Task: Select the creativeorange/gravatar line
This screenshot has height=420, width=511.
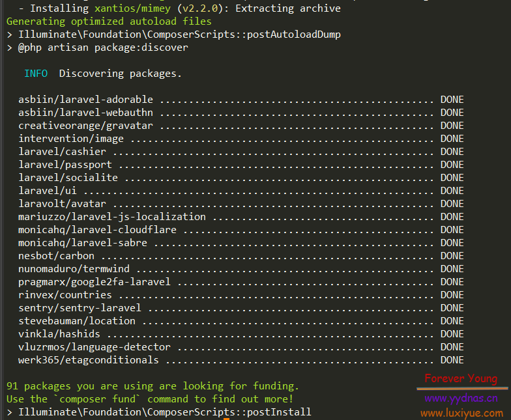Action: [x=241, y=126]
